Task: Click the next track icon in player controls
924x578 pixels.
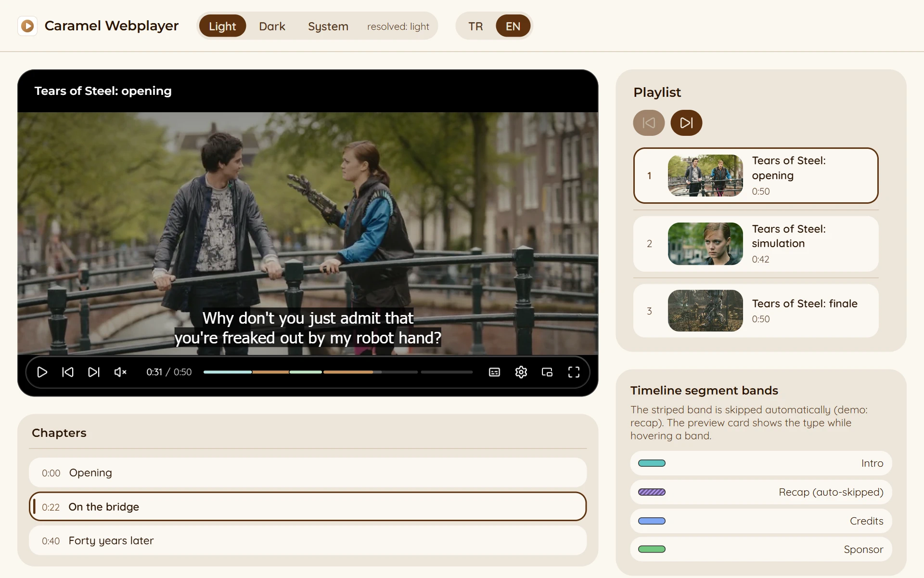Action: tap(94, 372)
